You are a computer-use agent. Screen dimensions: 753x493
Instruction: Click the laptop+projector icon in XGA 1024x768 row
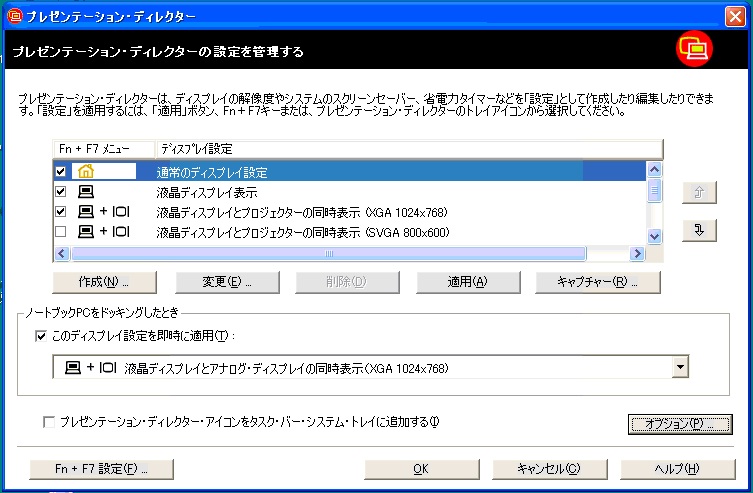click(x=104, y=212)
